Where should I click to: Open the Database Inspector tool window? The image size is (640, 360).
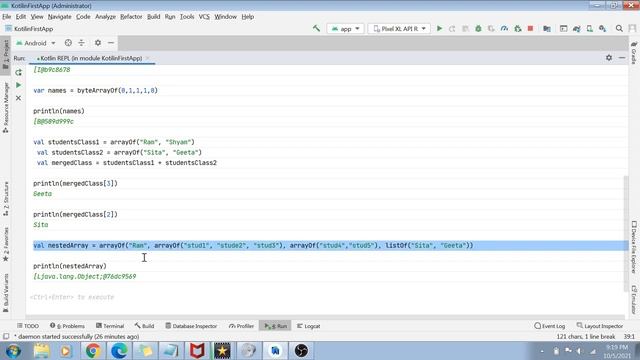click(191, 326)
